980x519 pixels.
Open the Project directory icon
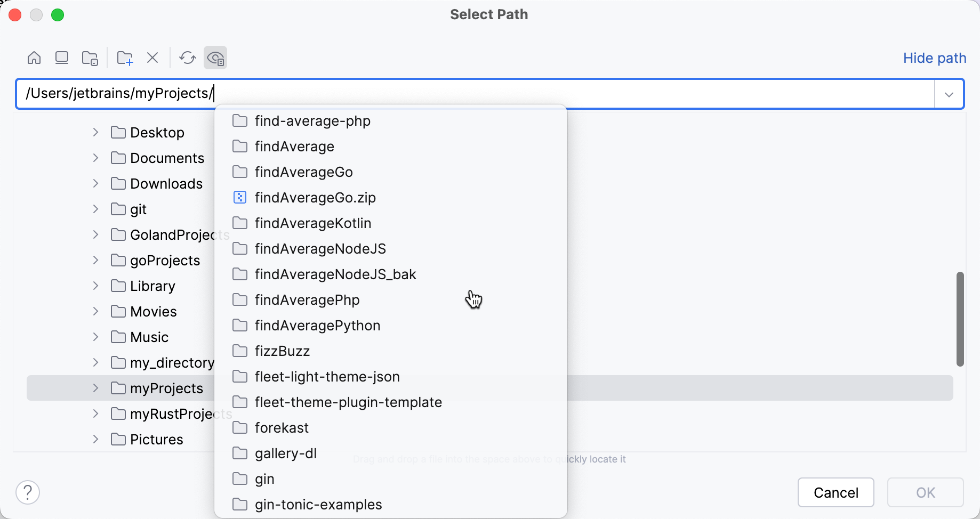tap(90, 57)
